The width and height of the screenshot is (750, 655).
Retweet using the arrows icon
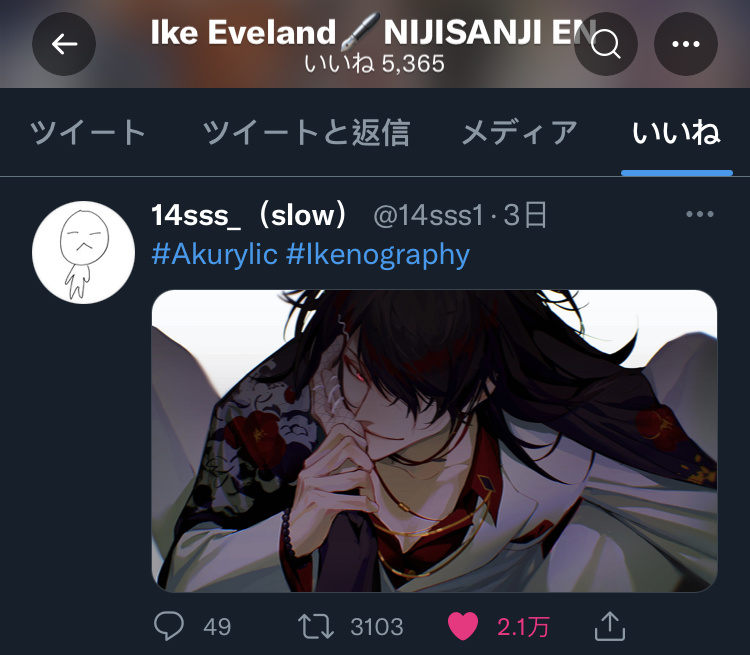[316, 626]
